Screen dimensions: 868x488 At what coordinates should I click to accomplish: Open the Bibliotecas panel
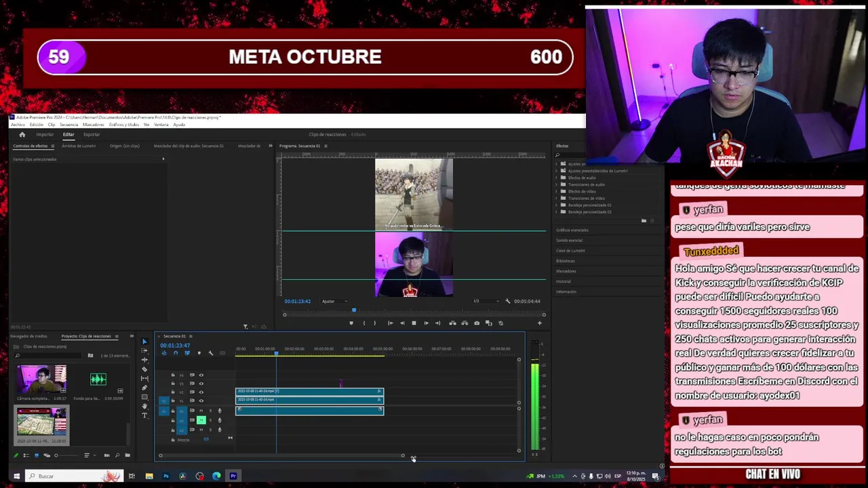point(566,261)
